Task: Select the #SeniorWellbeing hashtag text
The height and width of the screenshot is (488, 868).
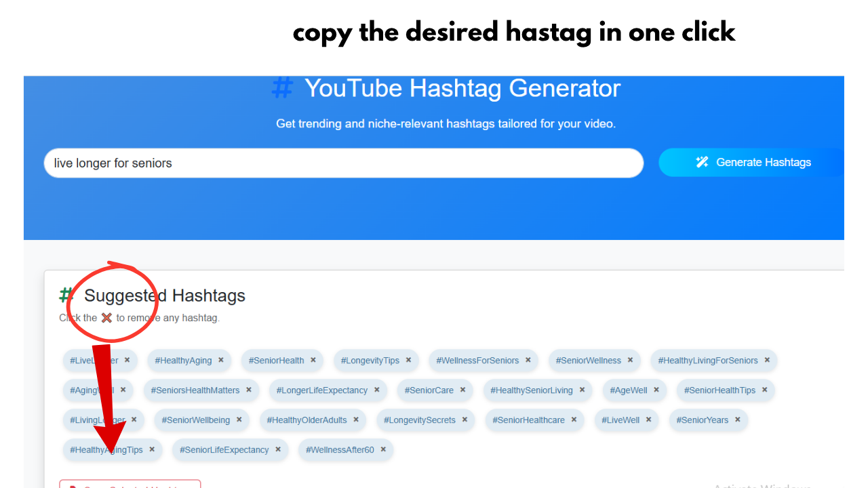Action: (x=196, y=420)
